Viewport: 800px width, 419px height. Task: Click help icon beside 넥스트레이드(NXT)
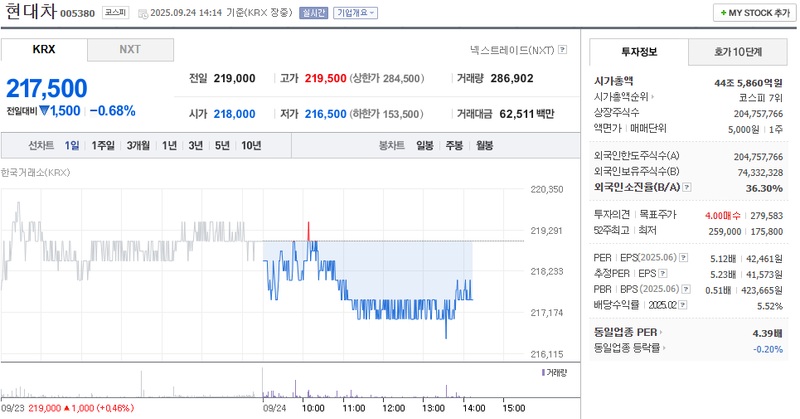(x=562, y=50)
